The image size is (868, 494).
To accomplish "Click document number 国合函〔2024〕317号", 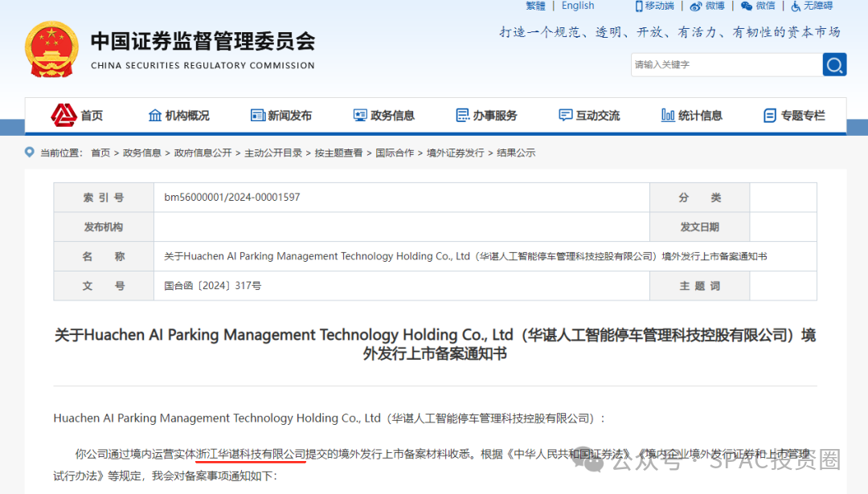I will 212,285.
